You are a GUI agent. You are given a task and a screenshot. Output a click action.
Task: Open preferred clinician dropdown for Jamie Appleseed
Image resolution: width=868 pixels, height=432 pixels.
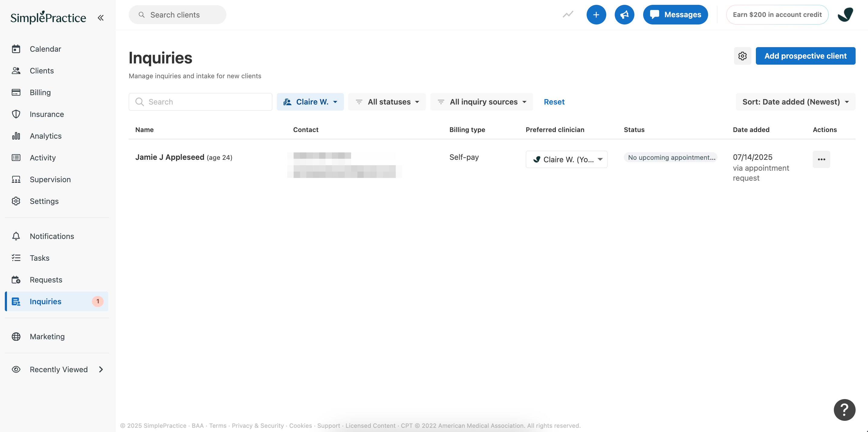click(x=566, y=159)
